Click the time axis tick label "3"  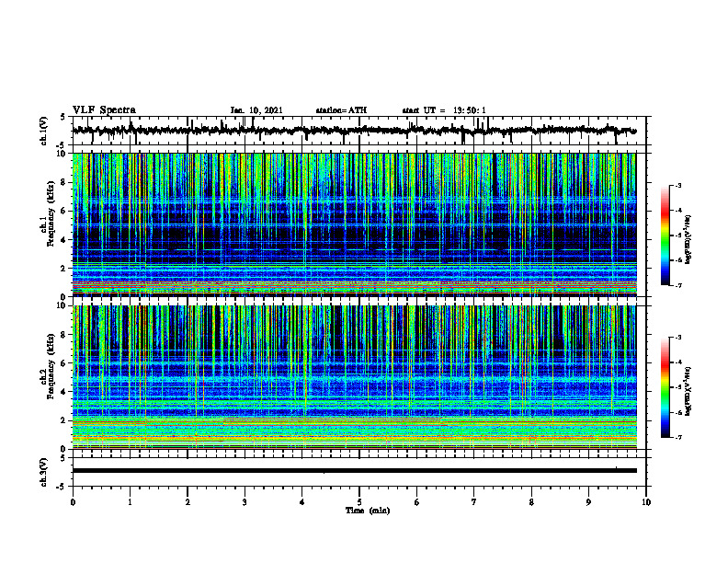pyautogui.click(x=245, y=502)
